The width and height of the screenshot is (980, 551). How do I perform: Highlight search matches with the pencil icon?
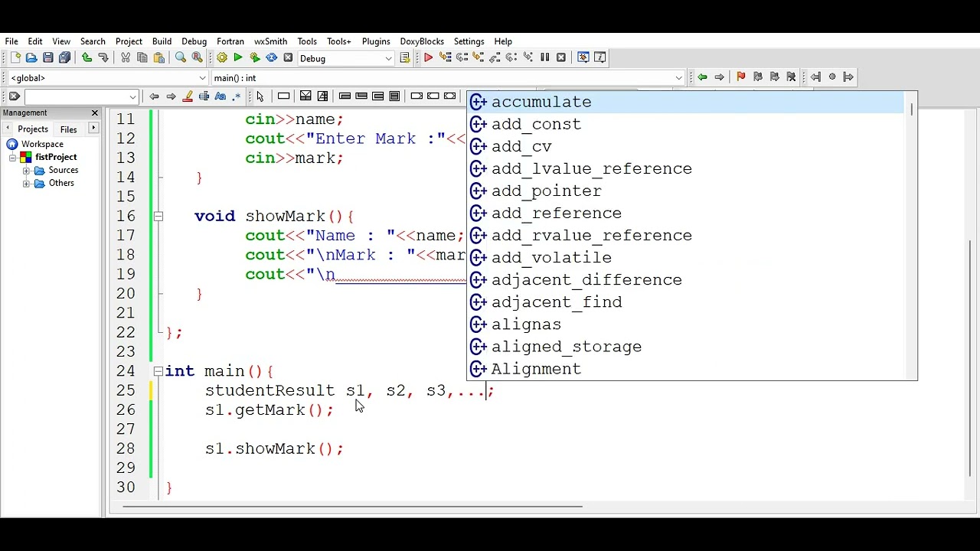(188, 96)
